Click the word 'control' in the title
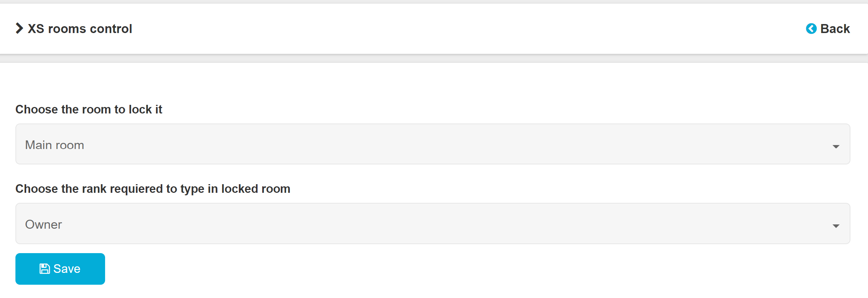The image size is (868, 298). click(x=111, y=29)
